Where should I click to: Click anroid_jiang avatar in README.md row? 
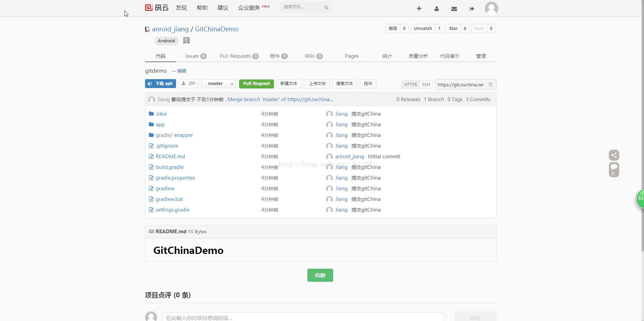[329, 157]
